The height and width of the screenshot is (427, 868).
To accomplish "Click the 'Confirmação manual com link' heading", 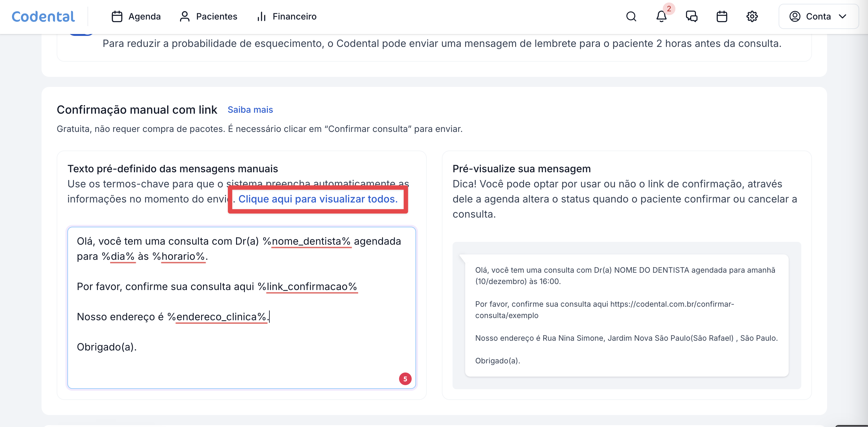I will pyautogui.click(x=137, y=110).
